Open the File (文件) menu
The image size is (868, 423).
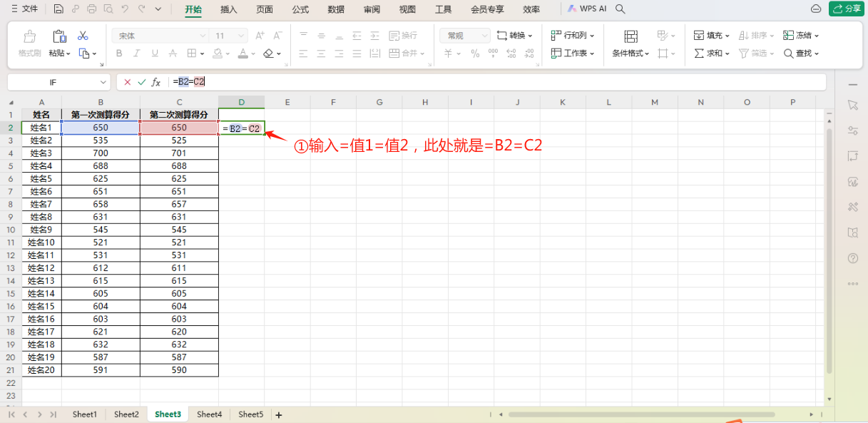point(24,9)
